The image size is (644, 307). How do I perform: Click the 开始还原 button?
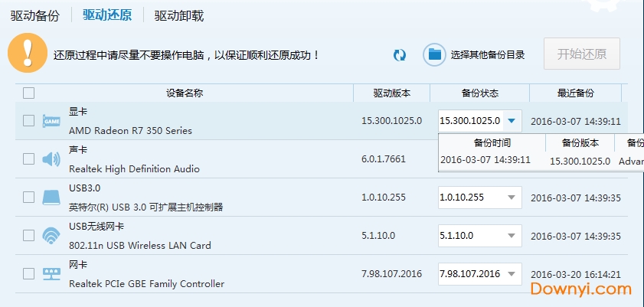581,54
